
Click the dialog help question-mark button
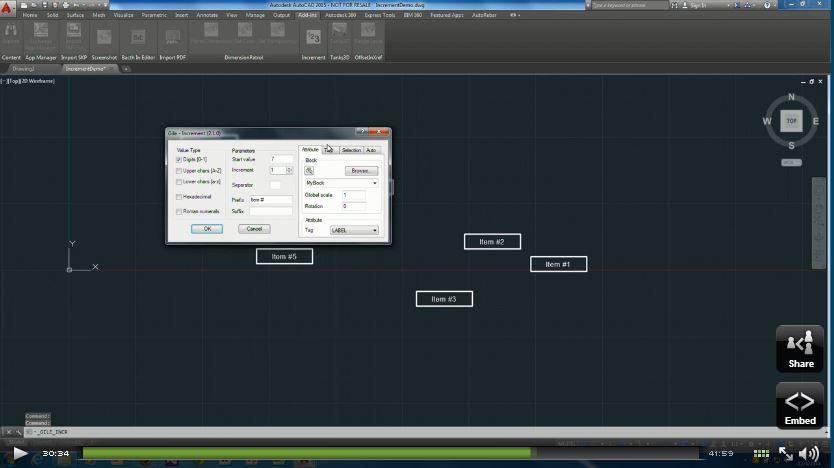pyautogui.click(x=361, y=132)
